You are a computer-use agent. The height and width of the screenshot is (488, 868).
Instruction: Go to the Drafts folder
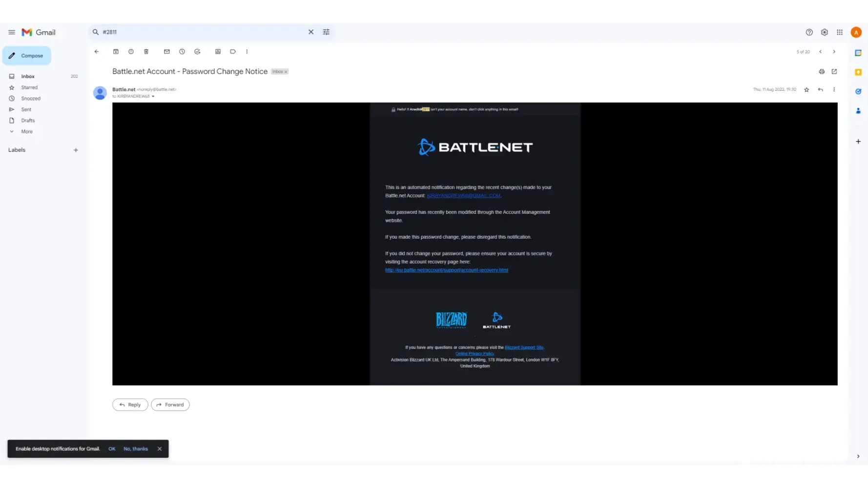point(28,121)
